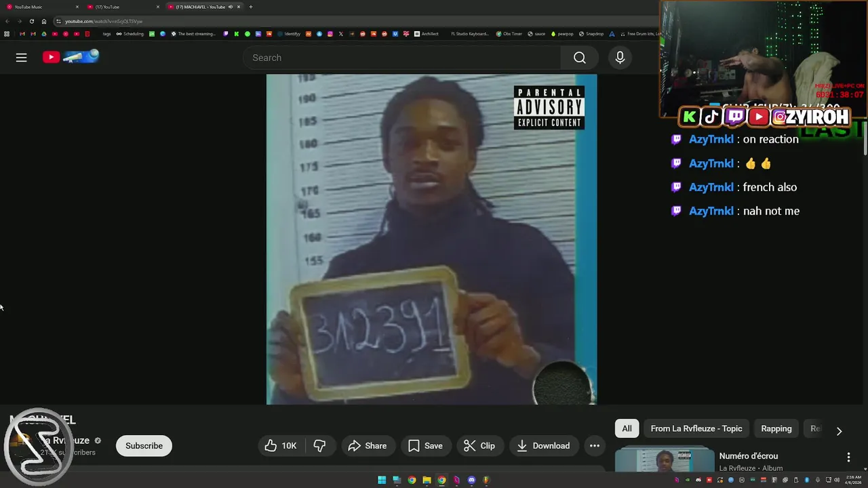The width and height of the screenshot is (868, 488).
Task: Dislike the MACHIAVEL video
Action: [319, 445]
